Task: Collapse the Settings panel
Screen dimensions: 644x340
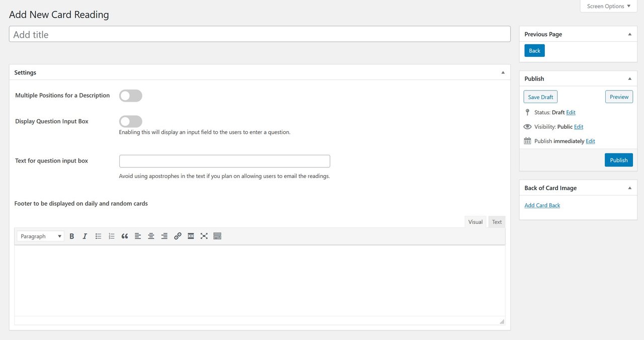Action: (x=503, y=72)
